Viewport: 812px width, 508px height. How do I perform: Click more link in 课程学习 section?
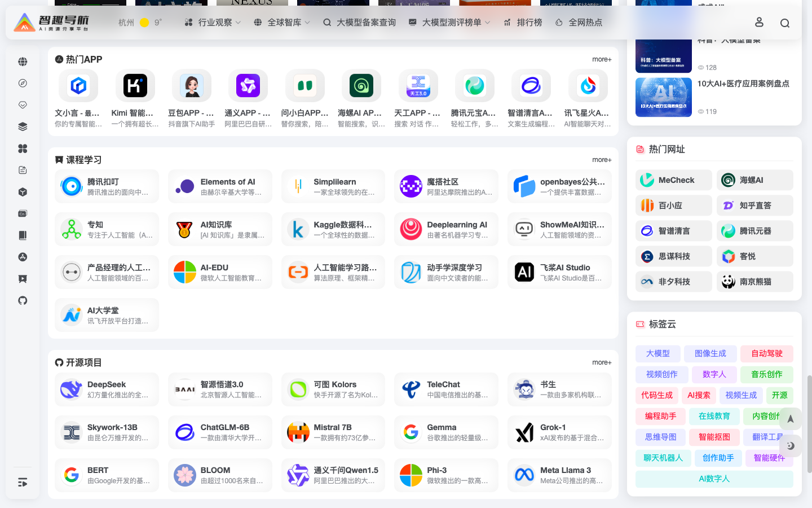[x=602, y=160]
